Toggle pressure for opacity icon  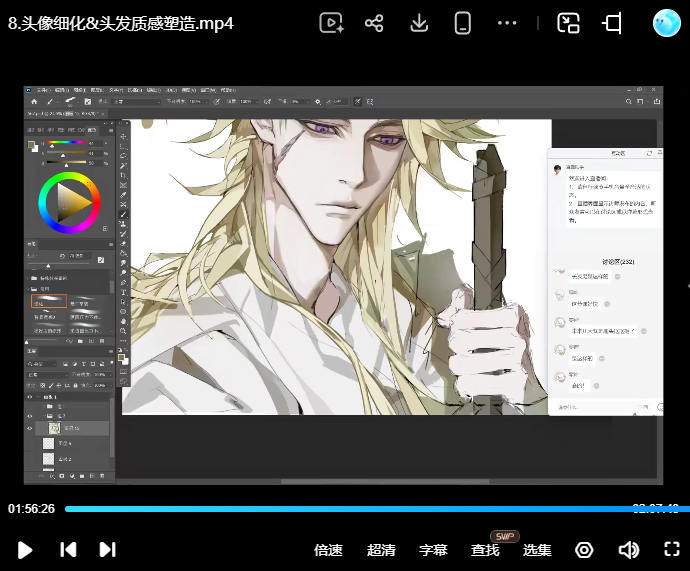(x=217, y=102)
